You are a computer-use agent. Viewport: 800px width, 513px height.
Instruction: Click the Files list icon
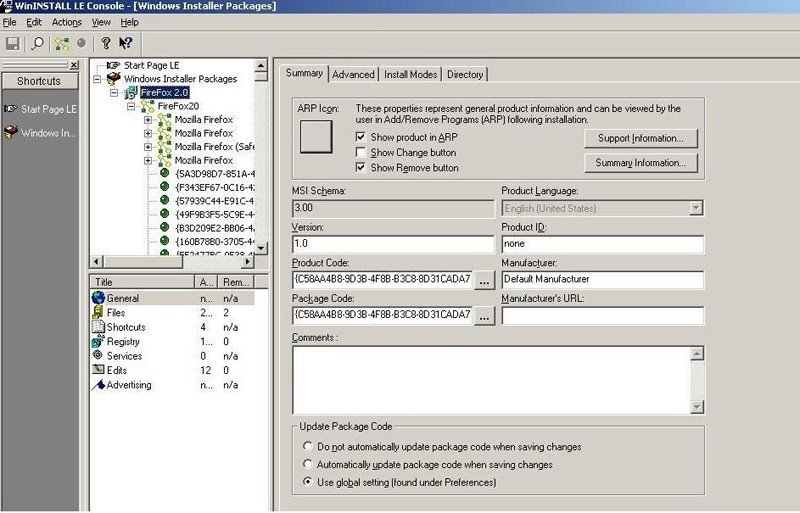coord(98,312)
